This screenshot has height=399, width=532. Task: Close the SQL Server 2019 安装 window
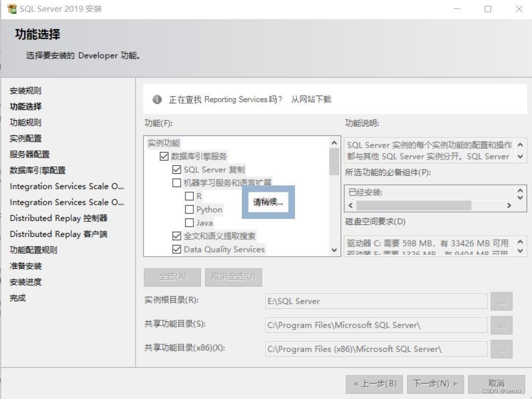(x=519, y=9)
